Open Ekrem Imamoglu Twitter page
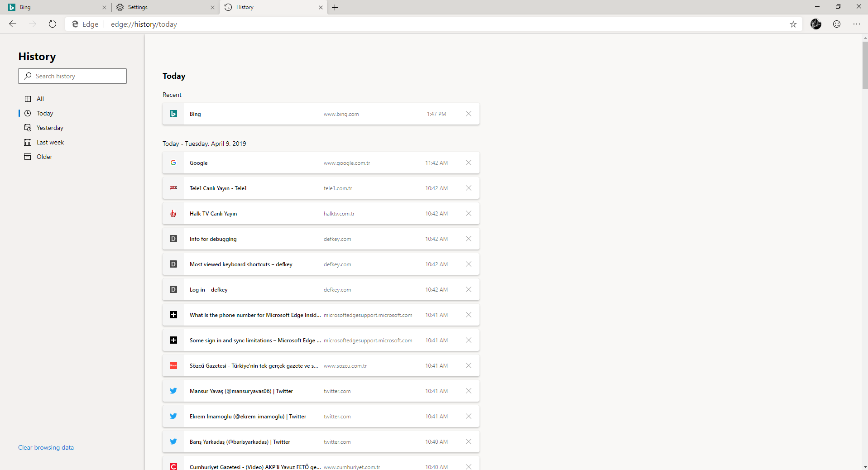This screenshot has width=868, height=470. click(x=248, y=417)
